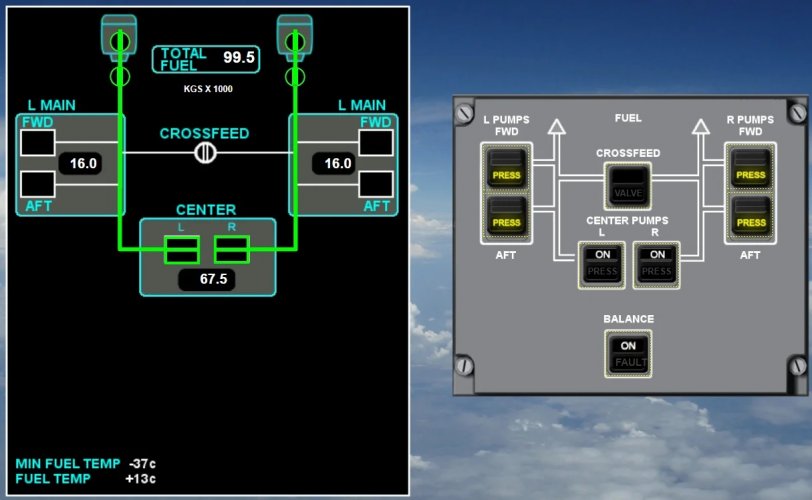812x500 pixels.
Task: Toggle the R PUMPS FWD switch
Action: pos(750,166)
